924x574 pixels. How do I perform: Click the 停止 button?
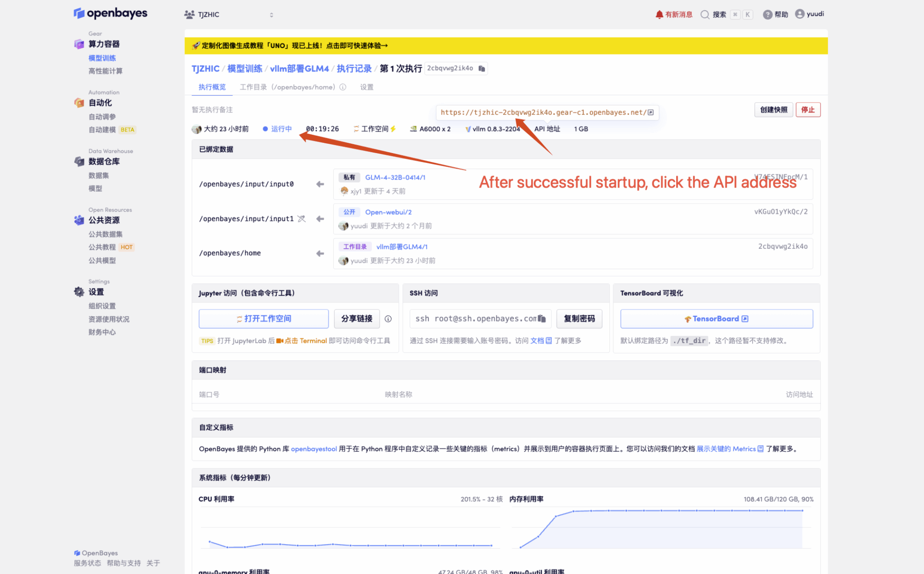[x=808, y=110]
